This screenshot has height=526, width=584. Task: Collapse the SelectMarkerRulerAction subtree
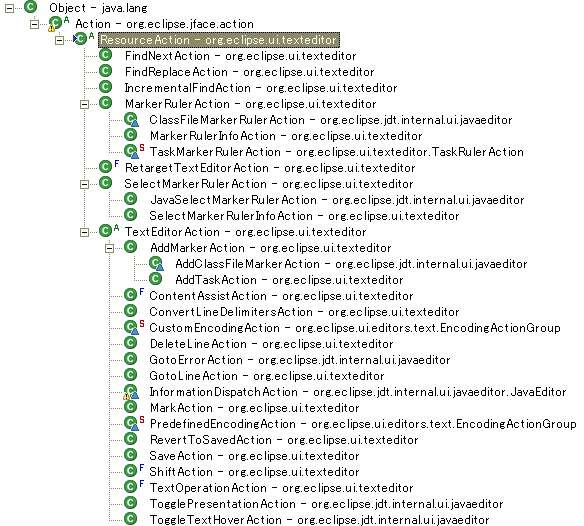coord(85,184)
